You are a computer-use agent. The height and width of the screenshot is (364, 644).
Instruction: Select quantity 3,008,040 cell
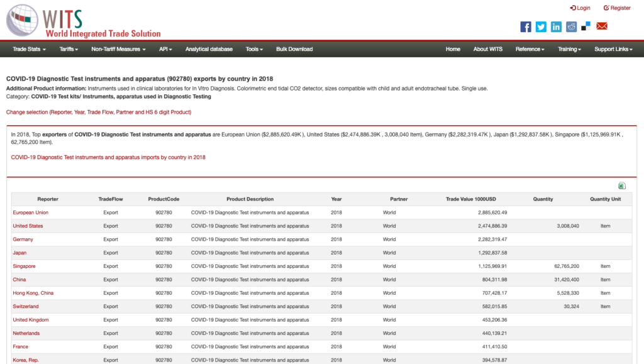tap(568, 226)
